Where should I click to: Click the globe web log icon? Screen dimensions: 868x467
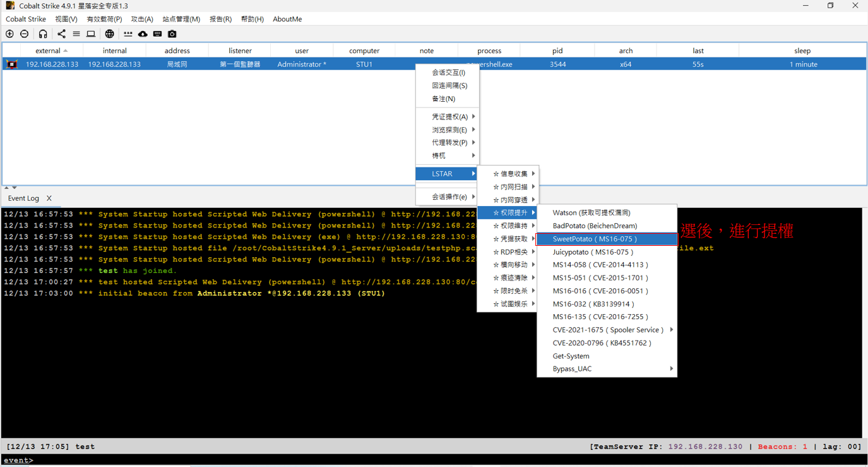click(x=110, y=34)
